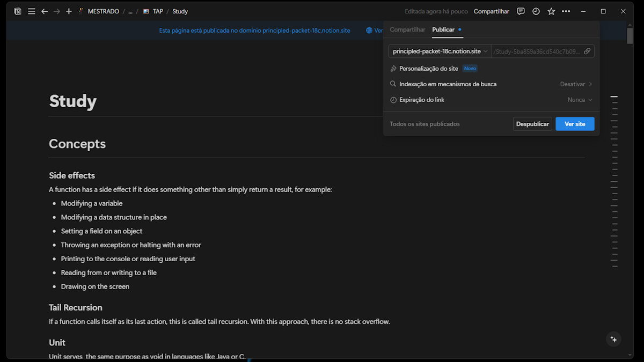Image resolution: width=644 pixels, height=362 pixels.
Task: Create a new page with plus icon
Action: (x=69, y=11)
